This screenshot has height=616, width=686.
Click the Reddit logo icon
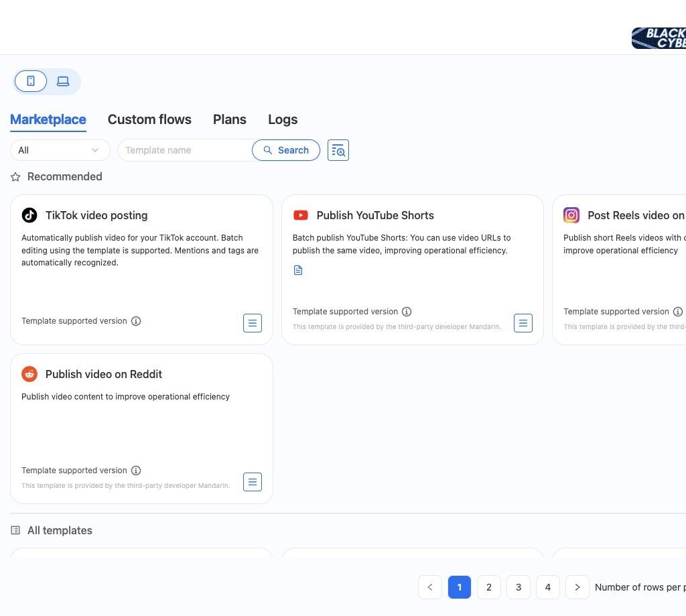(x=29, y=374)
